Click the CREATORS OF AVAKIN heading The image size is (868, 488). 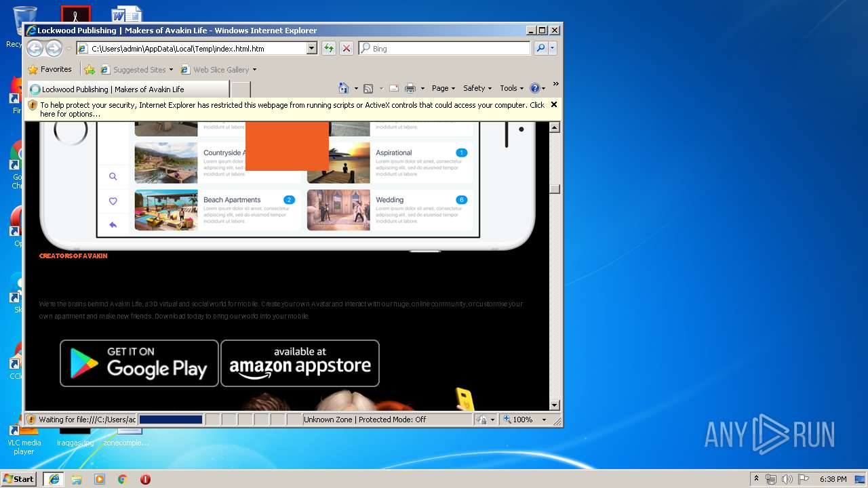(73, 256)
